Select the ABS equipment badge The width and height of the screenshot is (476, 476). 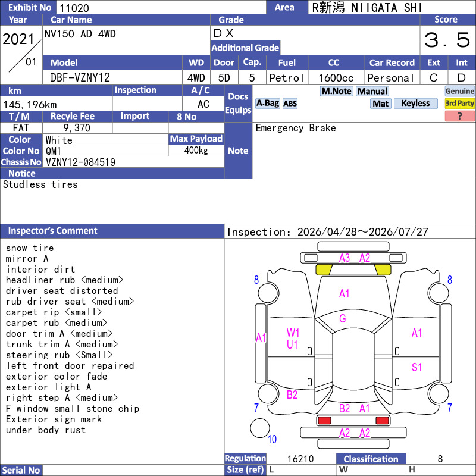pyautogui.click(x=290, y=104)
